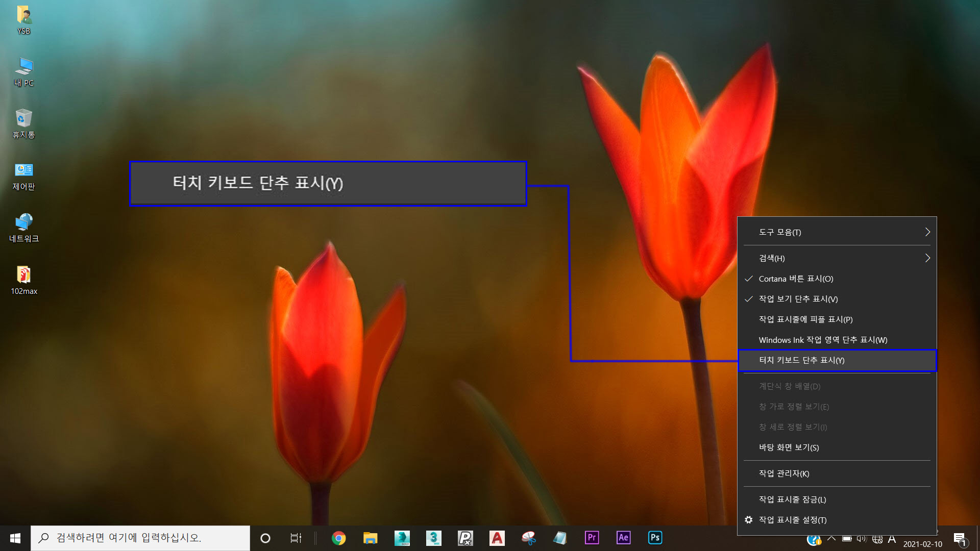Click the Cortana circle button

[x=265, y=538]
